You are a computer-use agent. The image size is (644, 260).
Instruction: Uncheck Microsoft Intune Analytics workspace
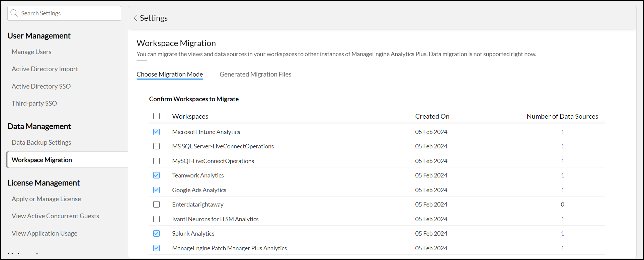pos(156,132)
